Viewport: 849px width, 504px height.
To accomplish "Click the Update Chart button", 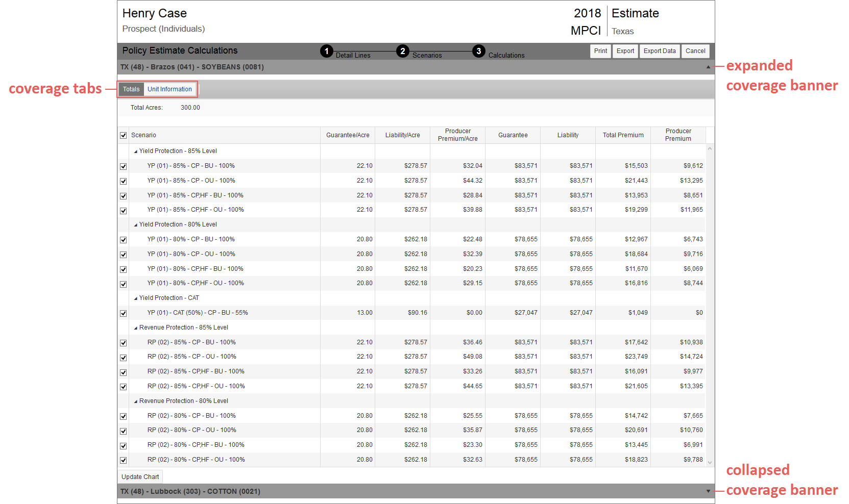I will [140, 477].
